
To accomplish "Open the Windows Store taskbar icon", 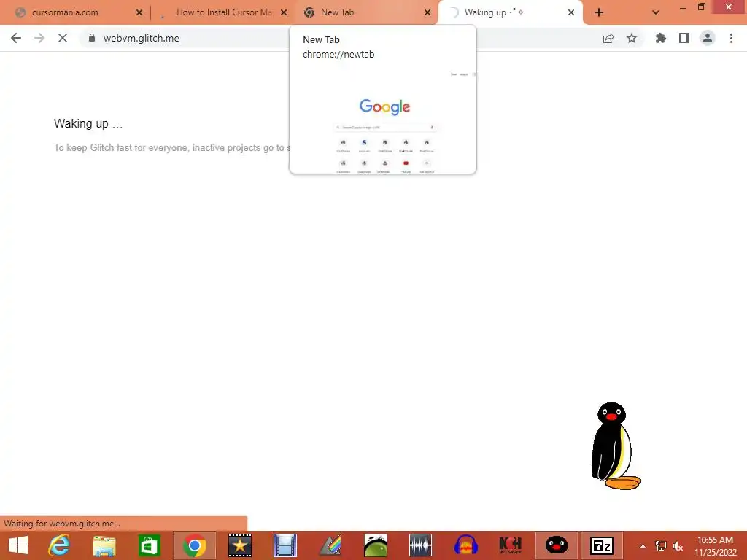I will pos(149,545).
